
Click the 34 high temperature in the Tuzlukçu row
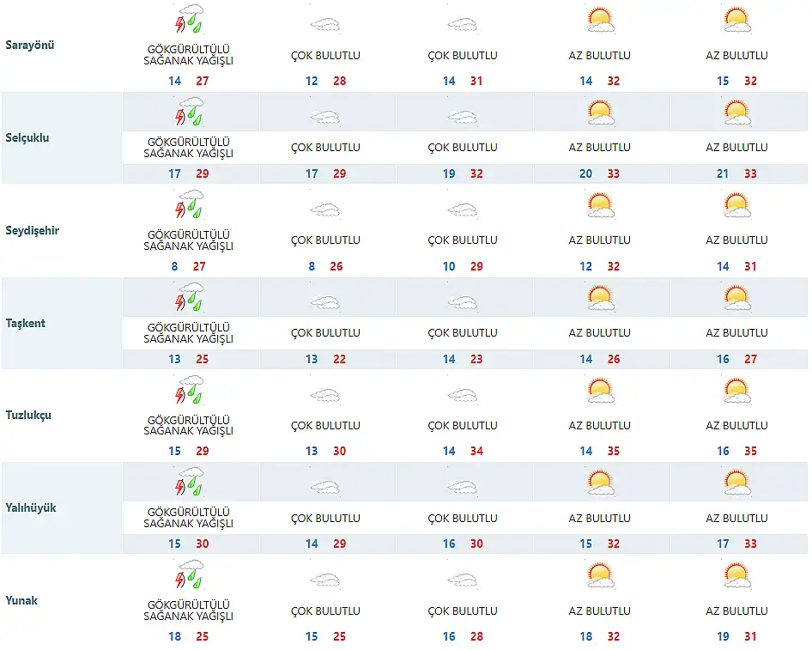point(477,451)
